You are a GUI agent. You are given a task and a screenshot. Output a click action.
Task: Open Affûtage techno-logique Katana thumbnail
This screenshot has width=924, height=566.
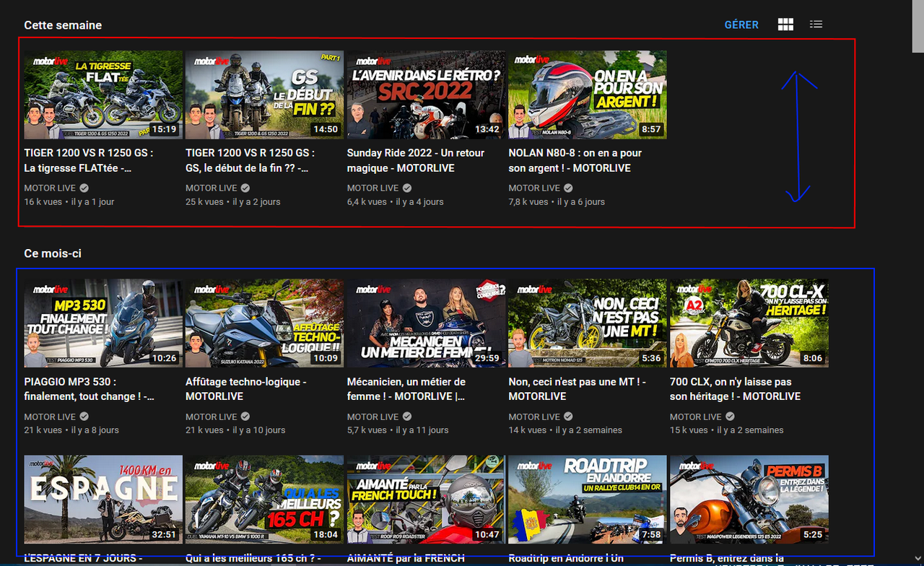[264, 323]
